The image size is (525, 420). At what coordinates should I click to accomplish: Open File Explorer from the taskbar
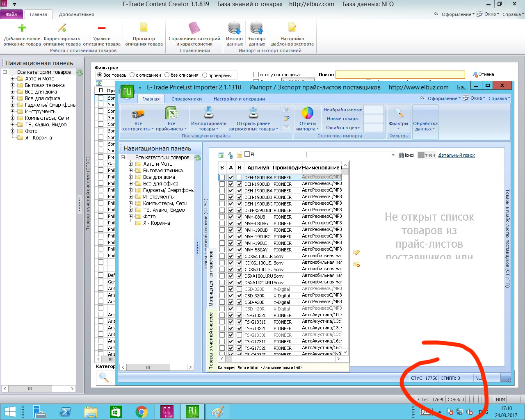91,411
